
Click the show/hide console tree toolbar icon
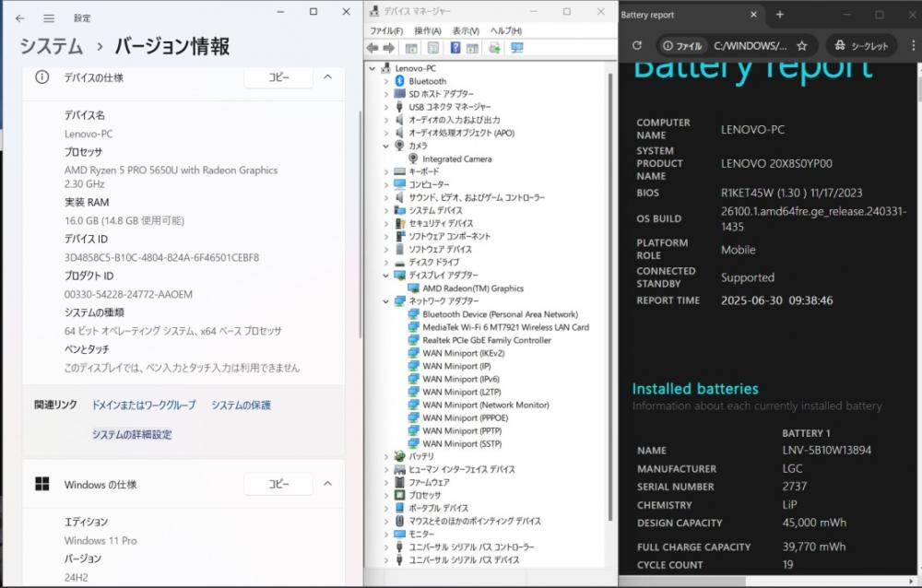[411, 48]
